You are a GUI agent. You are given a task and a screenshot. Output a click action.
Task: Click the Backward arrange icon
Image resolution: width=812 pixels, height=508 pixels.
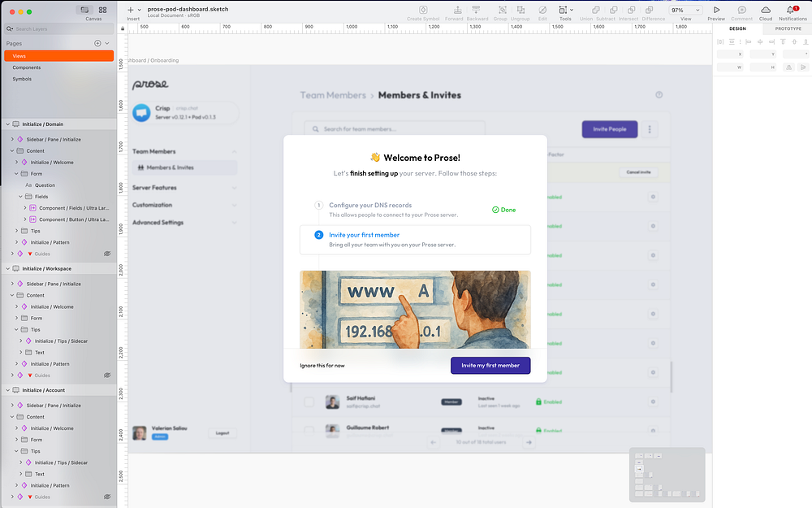click(x=476, y=10)
